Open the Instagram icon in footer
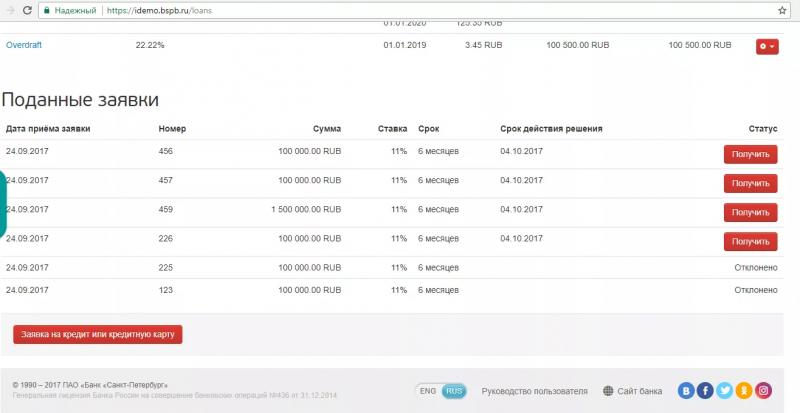Image resolution: width=800 pixels, height=413 pixels. 763,391
